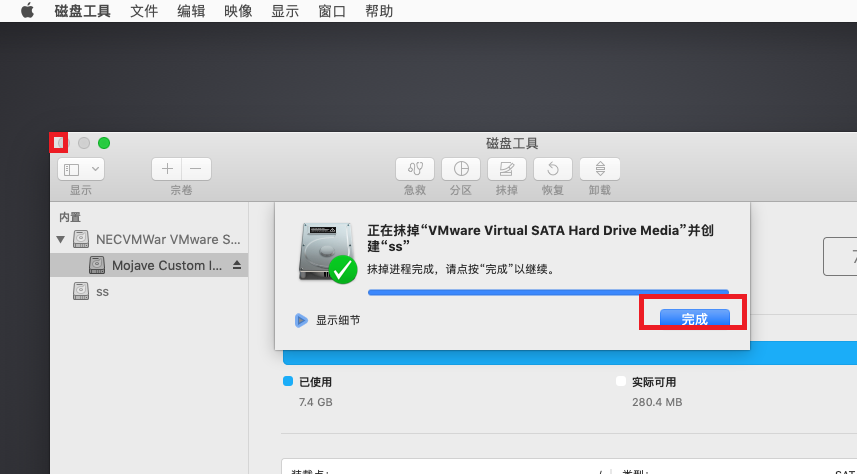This screenshot has height=474, width=857.
Task: Click the 280.4 MB available value
Action: tap(657, 402)
